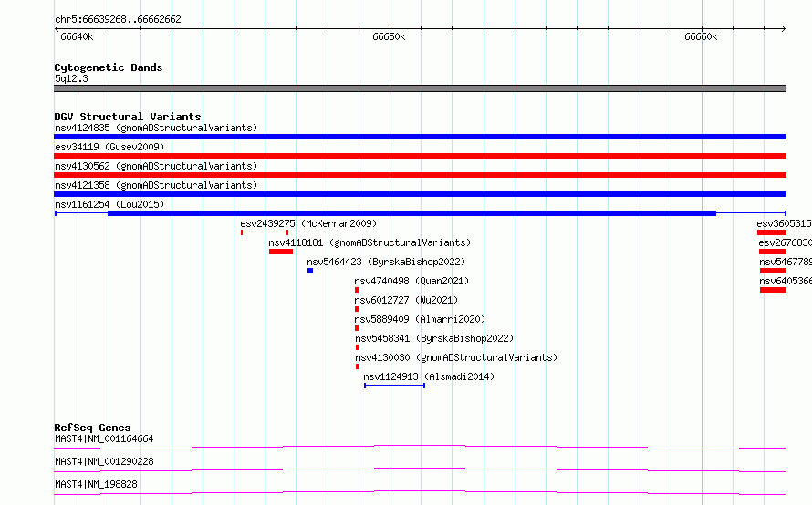Screen dimensions: 812x505
Task: Click the 66660k ruler label
Action: pos(701,36)
